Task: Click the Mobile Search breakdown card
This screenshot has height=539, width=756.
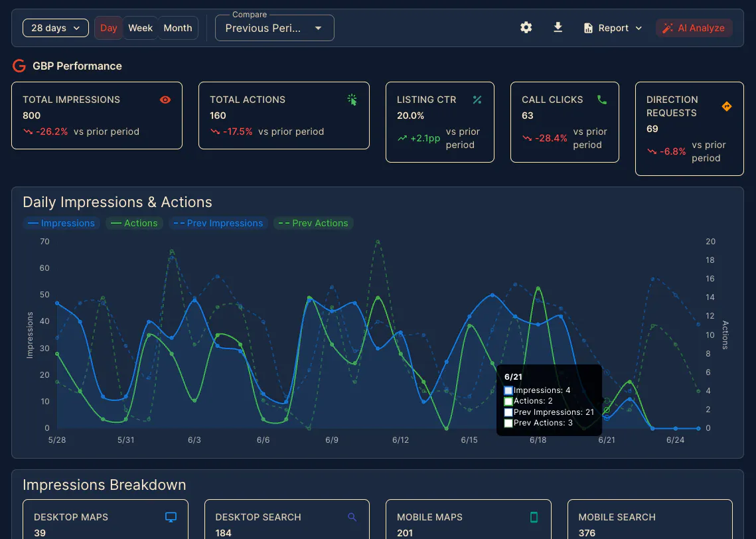Action: (650, 519)
